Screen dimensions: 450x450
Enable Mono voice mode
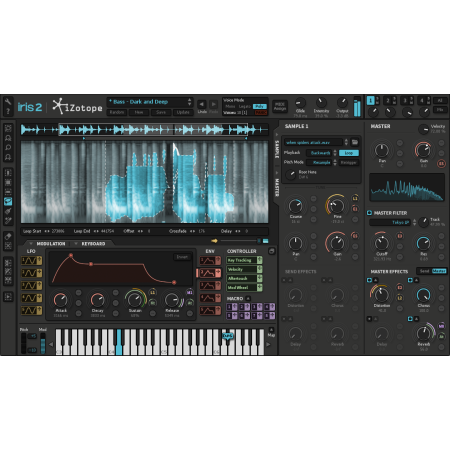[x=230, y=106]
